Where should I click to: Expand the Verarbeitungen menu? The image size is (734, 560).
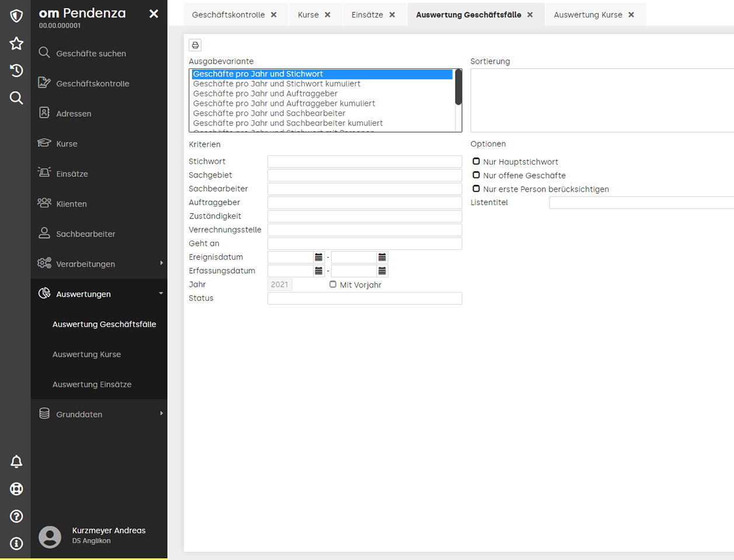[99, 264]
